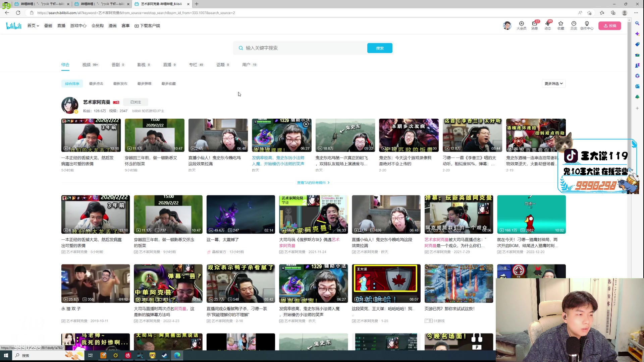Viewport: 644px width, 362px height.
Task: Sort results by 最多收藏
Action: coord(168,83)
